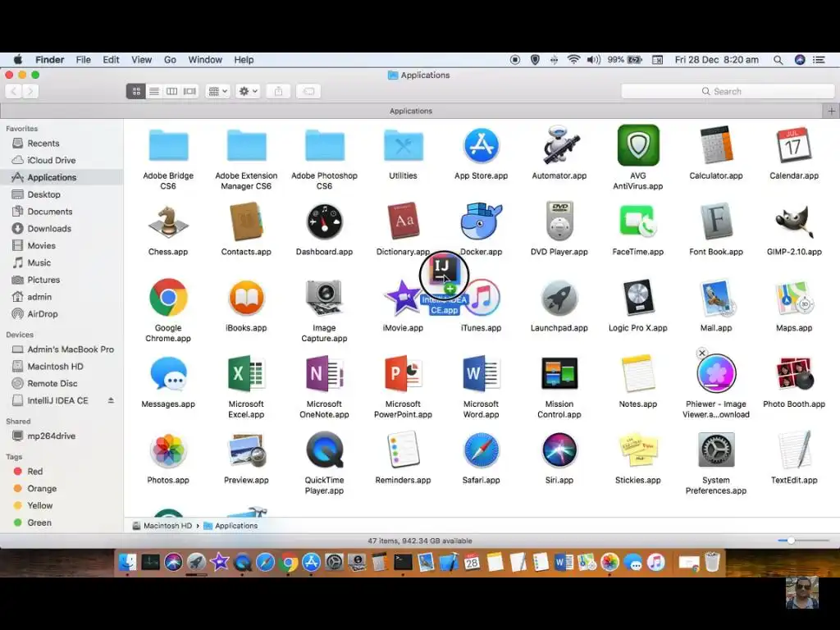Open iCloud Drive in the sidebar
The image size is (840, 630).
(52, 160)
